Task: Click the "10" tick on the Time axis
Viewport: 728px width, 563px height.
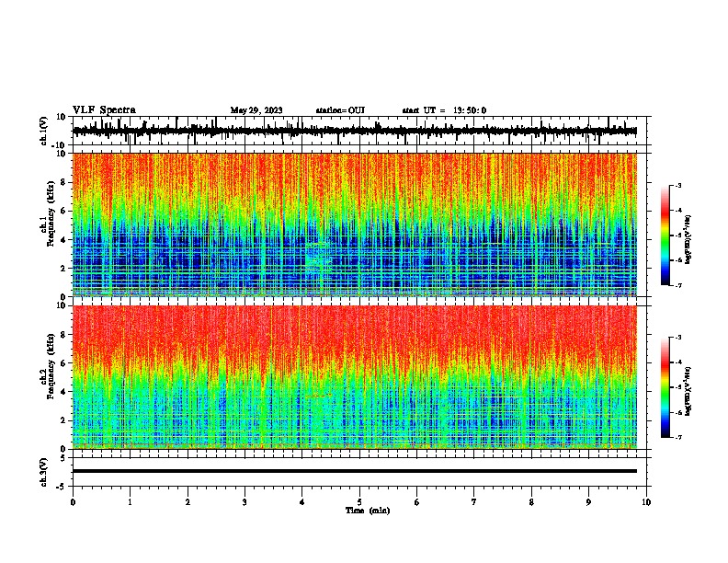Action: pos(646,502)
